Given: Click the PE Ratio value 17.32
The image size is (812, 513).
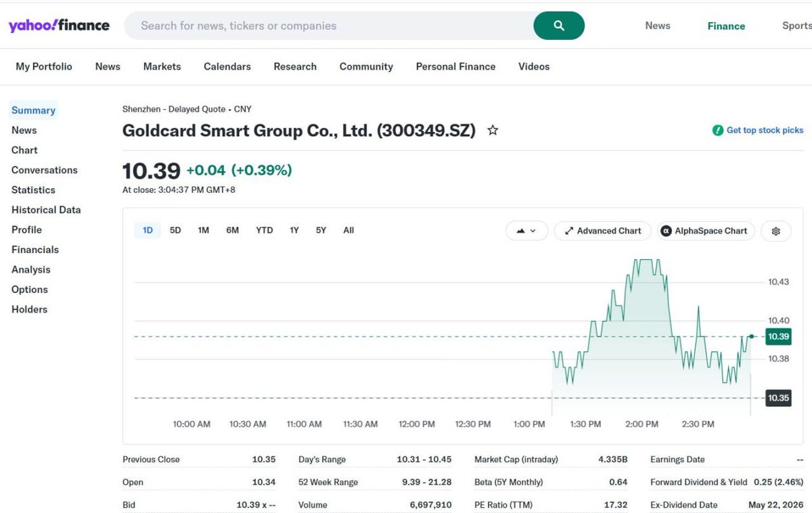Looking at the screenshot, I should coord(616,505).
